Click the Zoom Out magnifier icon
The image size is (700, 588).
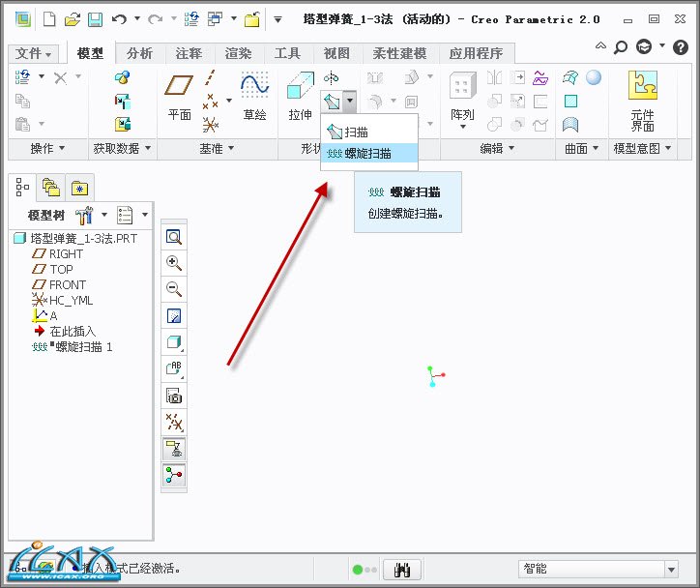click(174, 289)
